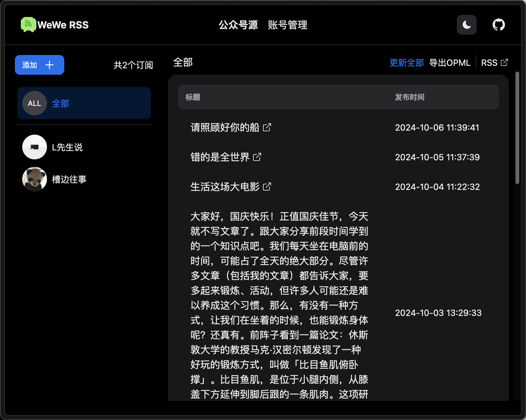Screen dimensions: 526x420
Task: Toggle dark mode with the moon button
Action: click(x=467, y=25)
